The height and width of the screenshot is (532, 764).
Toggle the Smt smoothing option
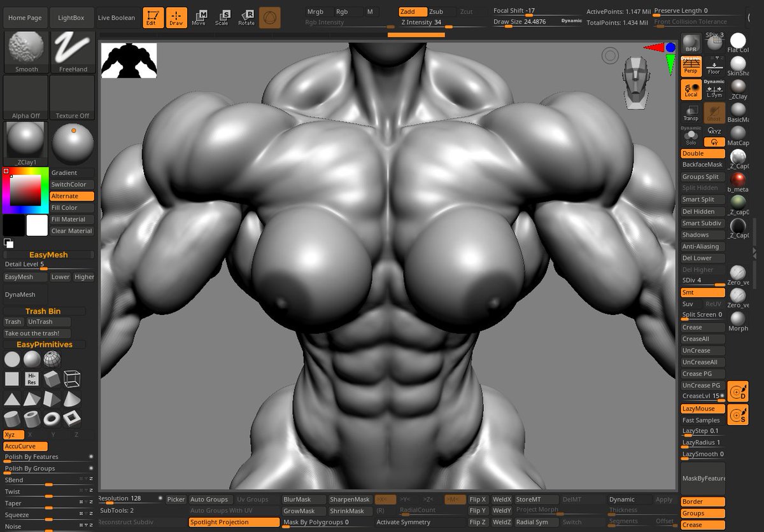[x=703, y=293]
